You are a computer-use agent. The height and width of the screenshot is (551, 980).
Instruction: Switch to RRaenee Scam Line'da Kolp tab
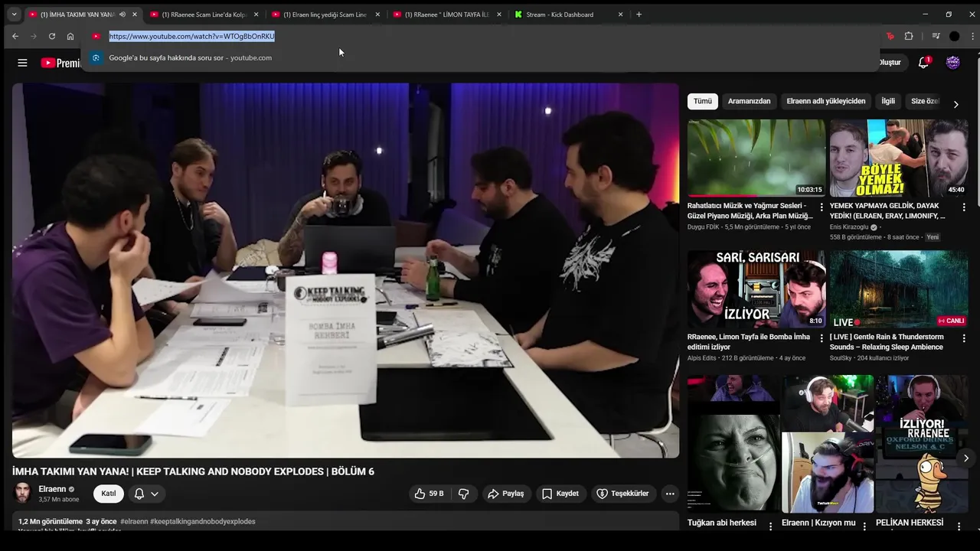pyautogui.click(x=204, y=14)
